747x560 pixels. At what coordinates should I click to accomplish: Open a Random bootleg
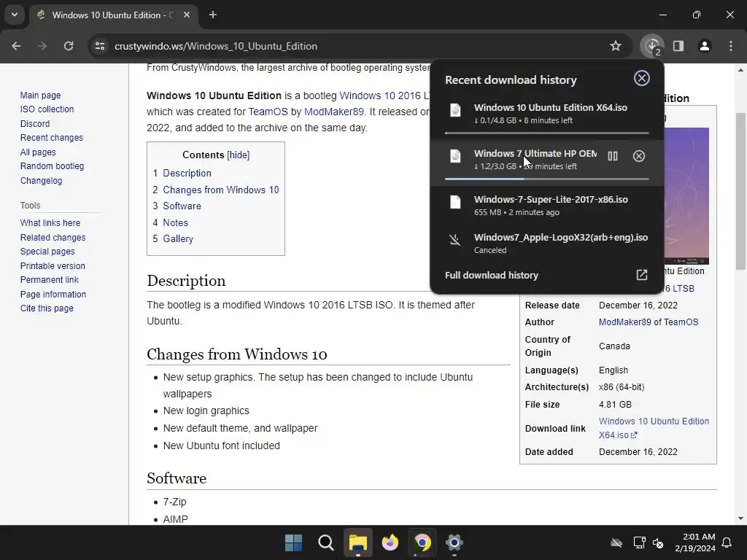[x=52, y=166]
